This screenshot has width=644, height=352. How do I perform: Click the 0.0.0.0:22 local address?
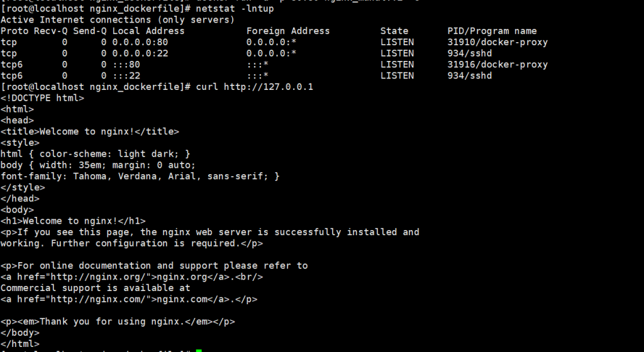click(x=140, y=53)
